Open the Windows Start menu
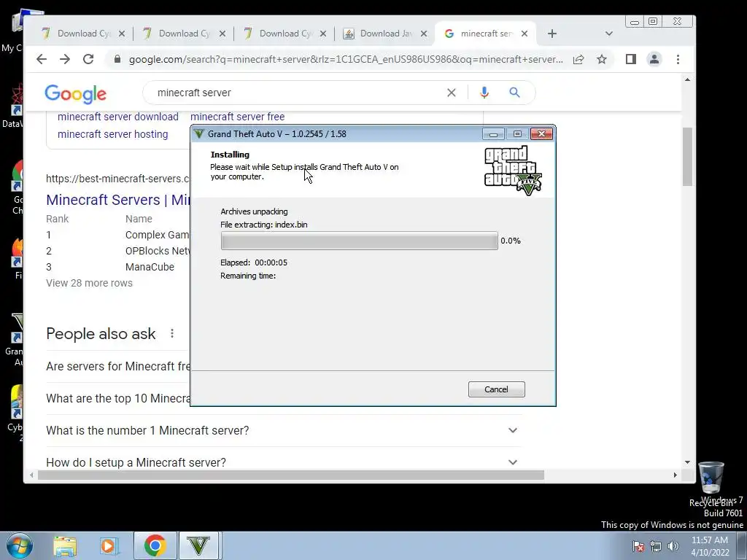Image resolution: width=747 pixels, height=560 pixels. coord(18,545)
